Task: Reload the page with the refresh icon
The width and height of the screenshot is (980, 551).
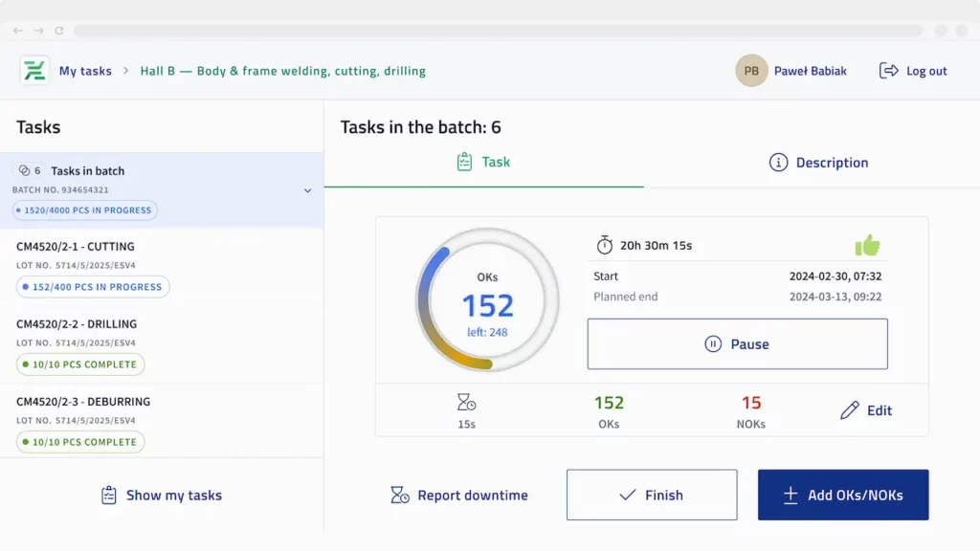Action: point(59,31)
